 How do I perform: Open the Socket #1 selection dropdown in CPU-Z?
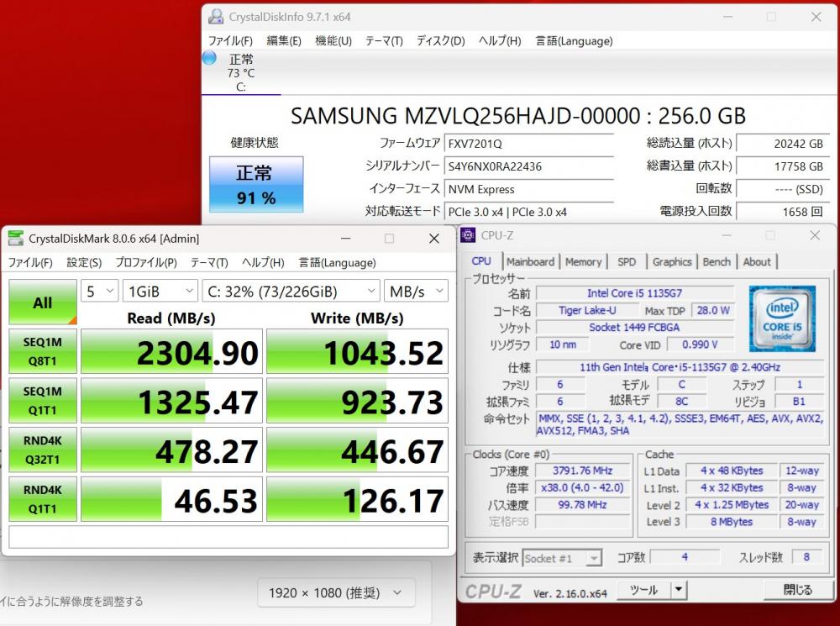click(562, 559)
